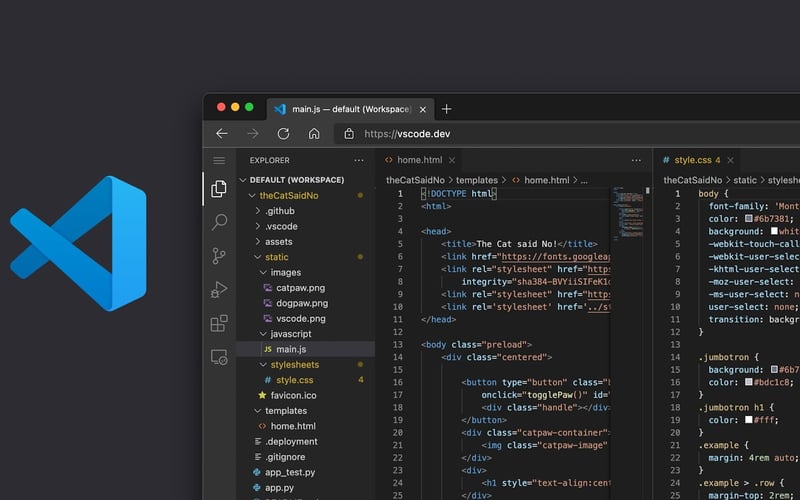
Task: Open the fonts.googleapis link on line 6
Action: coord(555,257)
